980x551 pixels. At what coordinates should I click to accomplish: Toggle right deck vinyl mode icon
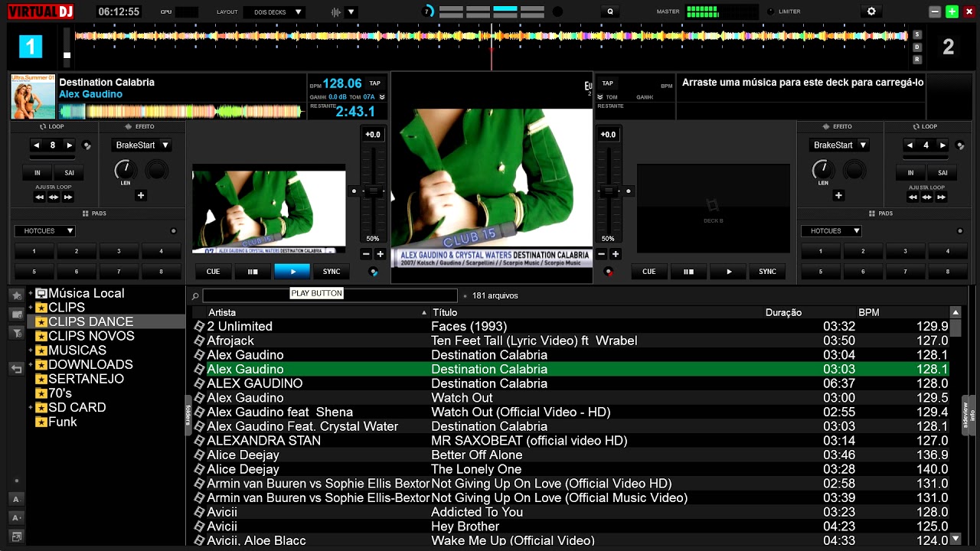(x=609, y=272)
